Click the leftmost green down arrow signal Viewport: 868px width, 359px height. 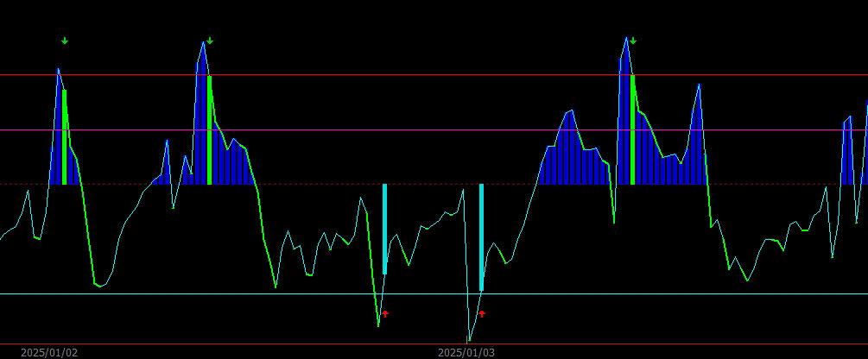65,41
